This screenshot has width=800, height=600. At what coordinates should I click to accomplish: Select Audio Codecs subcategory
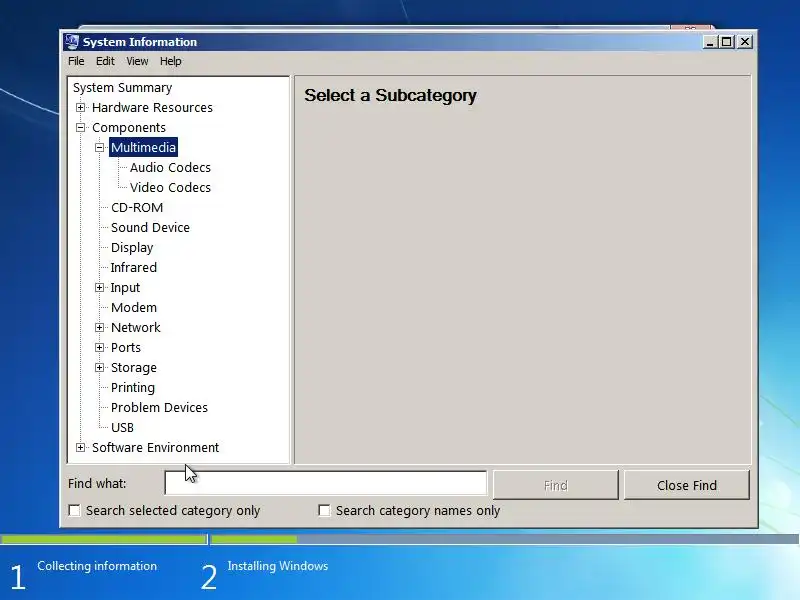tap(170, 167)
